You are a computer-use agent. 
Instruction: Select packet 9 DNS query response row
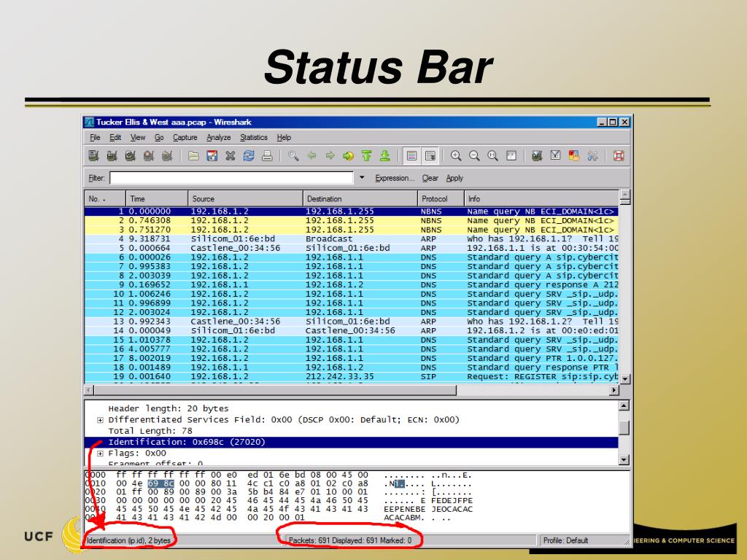(352, 285)
